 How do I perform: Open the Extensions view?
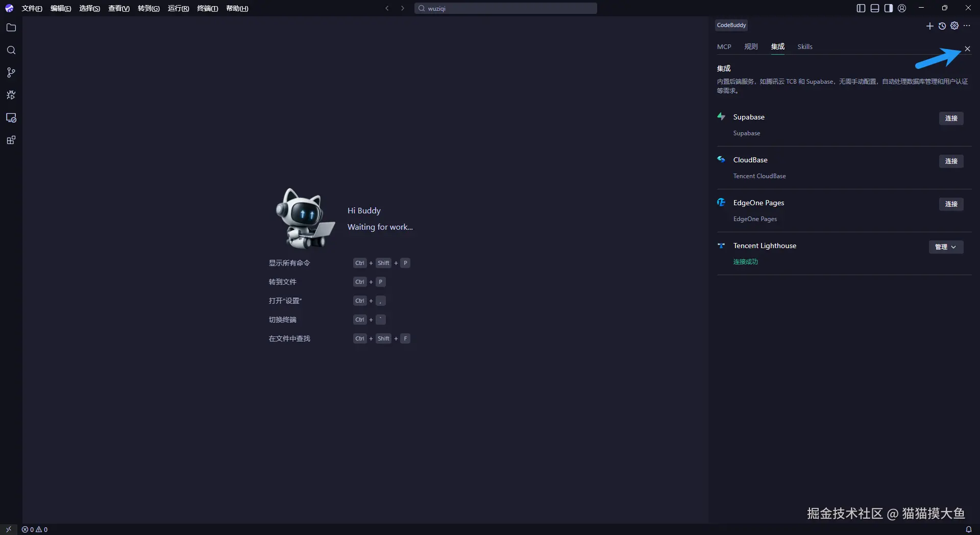pyautogui.click(x=11, y=140)
